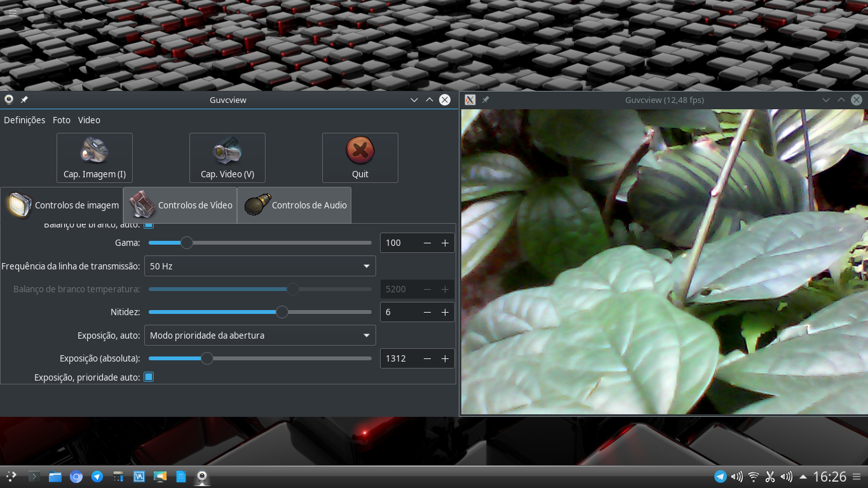Decrease Nitidez with the minus button
The width and height of the screenshot is (868, 488).
click(426, 312)
